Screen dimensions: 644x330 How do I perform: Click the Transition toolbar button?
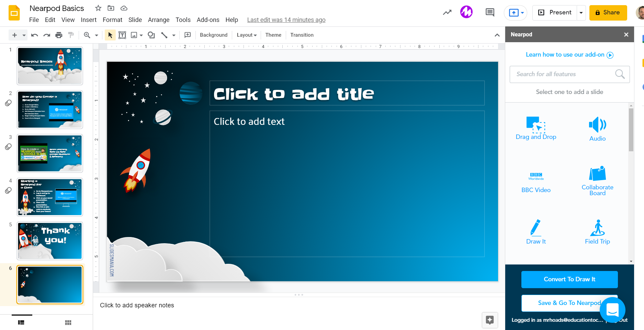tap(302, 35)
